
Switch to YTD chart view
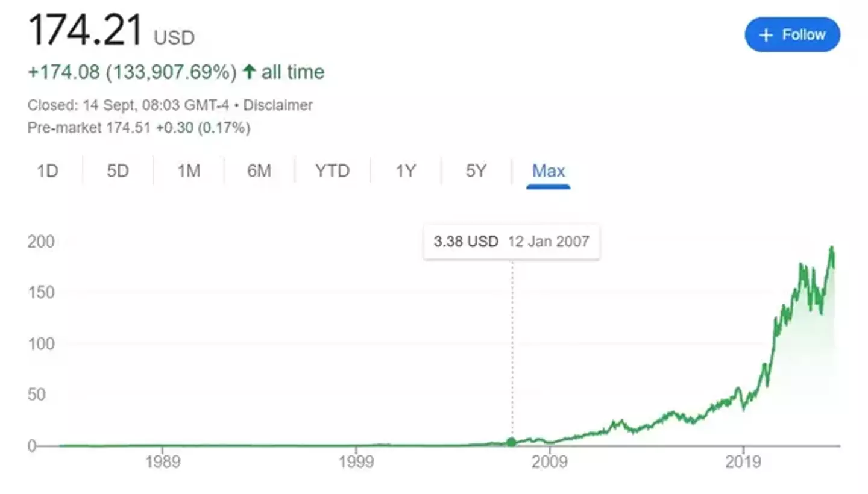[332, 171]
